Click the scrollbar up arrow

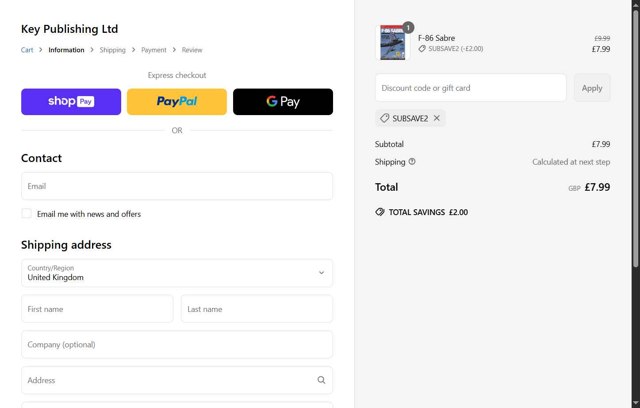point(636,4)
